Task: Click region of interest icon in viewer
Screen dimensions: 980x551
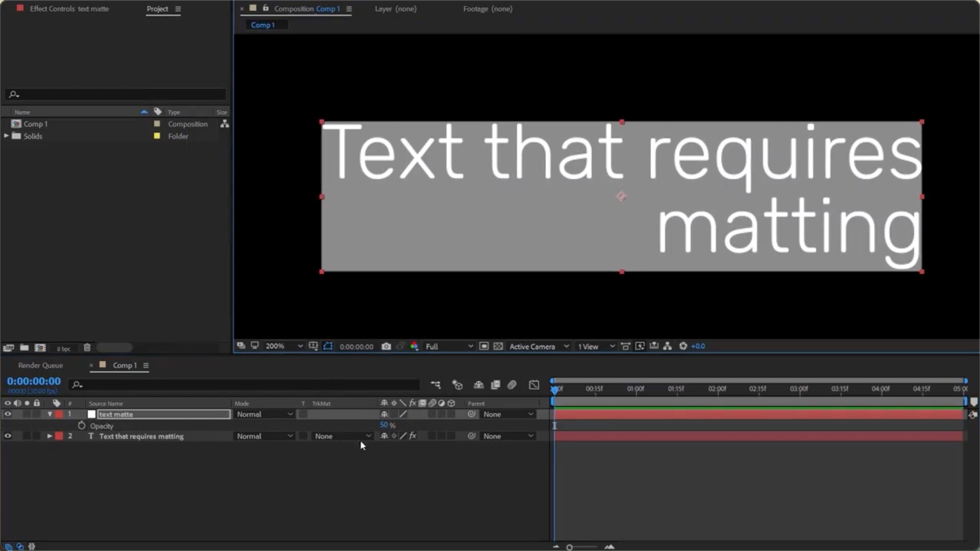Action: [x=483, y=346]
